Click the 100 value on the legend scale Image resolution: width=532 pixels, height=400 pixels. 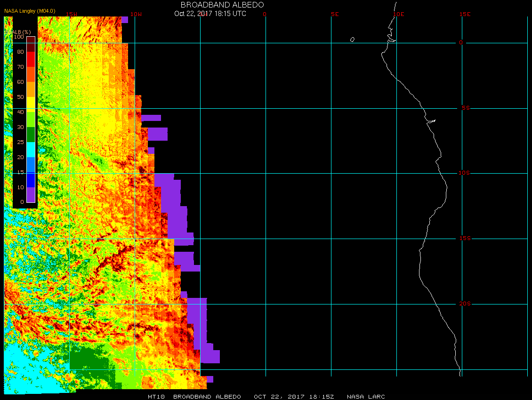pyautogui.click(x=19, y=37)
